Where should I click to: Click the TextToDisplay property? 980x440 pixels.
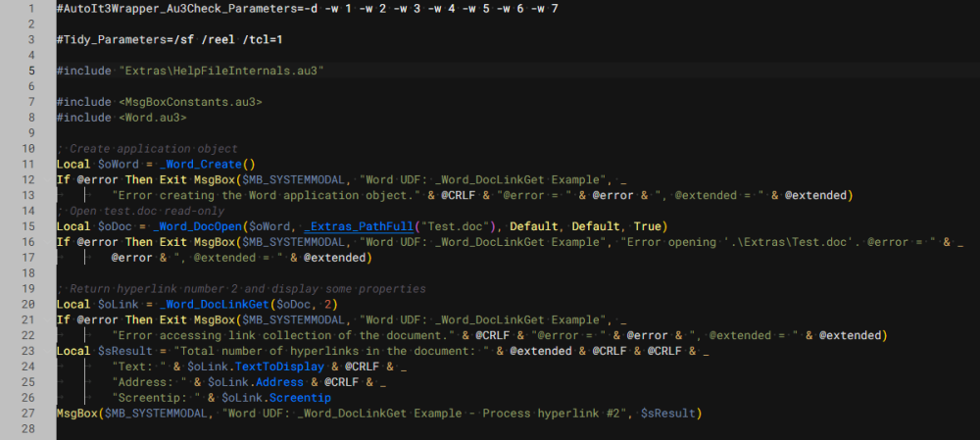pyautogui.click(x=280, y=367)
